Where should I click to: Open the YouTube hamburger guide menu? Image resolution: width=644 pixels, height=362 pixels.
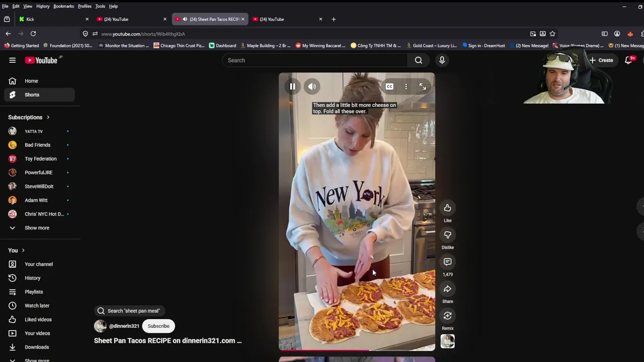coord(12,60)
